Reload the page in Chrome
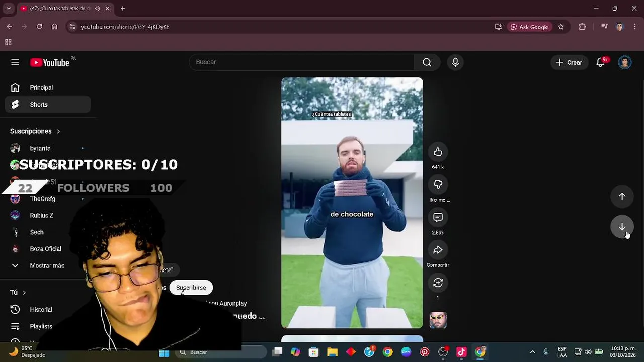 coord(39,27)
